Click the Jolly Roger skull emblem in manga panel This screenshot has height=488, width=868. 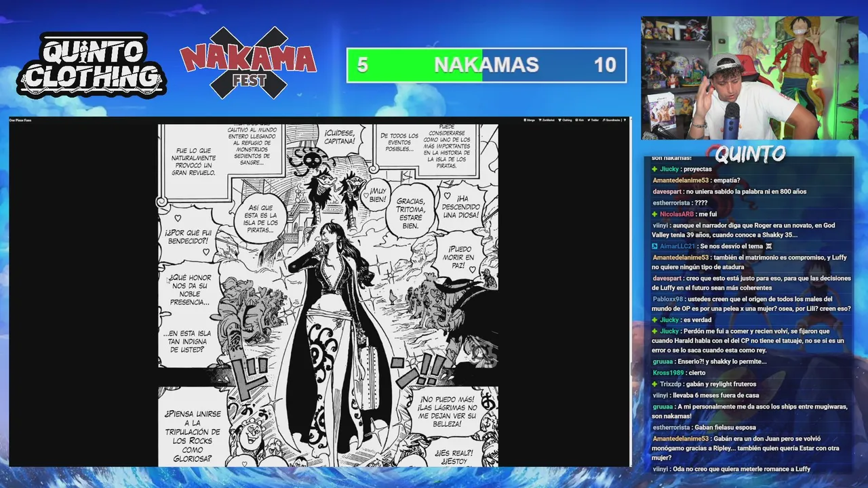click(311, 161)
